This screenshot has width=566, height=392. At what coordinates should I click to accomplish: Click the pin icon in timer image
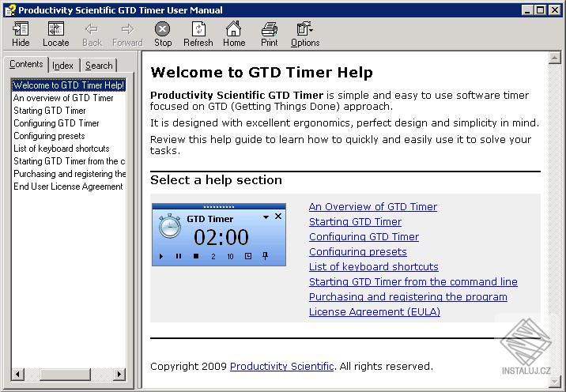click(266, 256)
